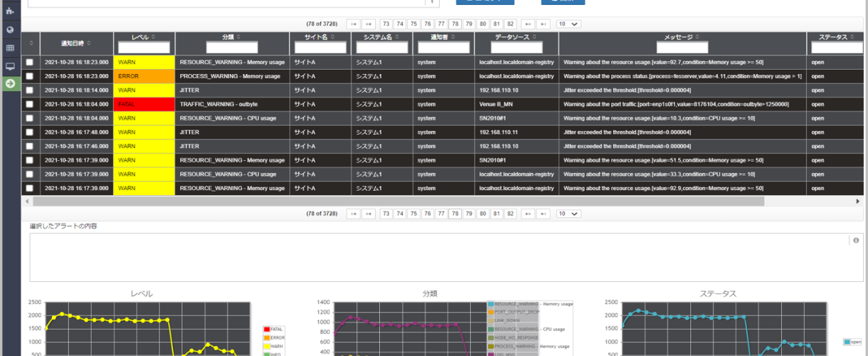The height and width of the screenshot is (356, 868).
Task: Go to page 79 in paginator above table
Action: click(x=469, y=24)
